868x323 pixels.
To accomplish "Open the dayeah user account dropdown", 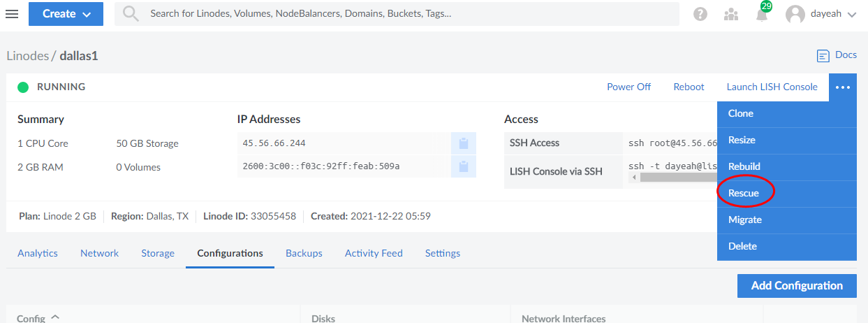I will [821, 14].
